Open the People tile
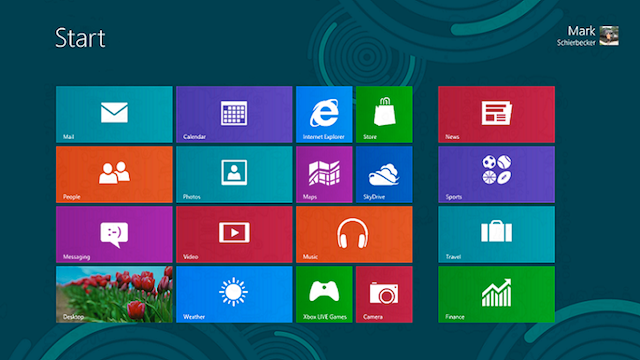The height and width of the screenshot is (360, 640). [114, 174]
